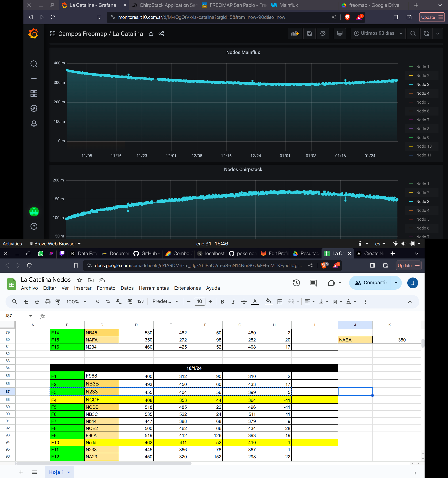Toggle Nodo 3 series in Mainflux legend
Image resolution: width=448 pixels, height=478 pixels.
[x=422, y=84]
